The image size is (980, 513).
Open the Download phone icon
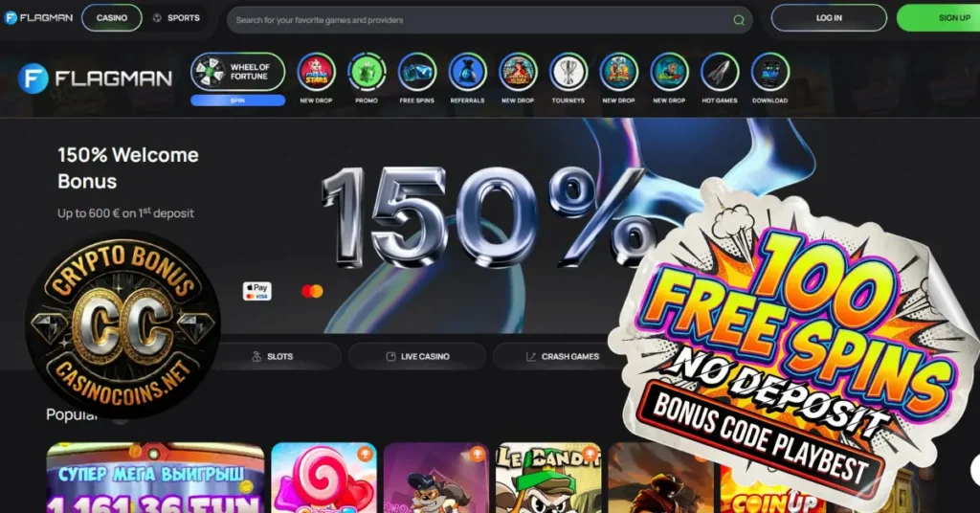click(x=770, y=72)
